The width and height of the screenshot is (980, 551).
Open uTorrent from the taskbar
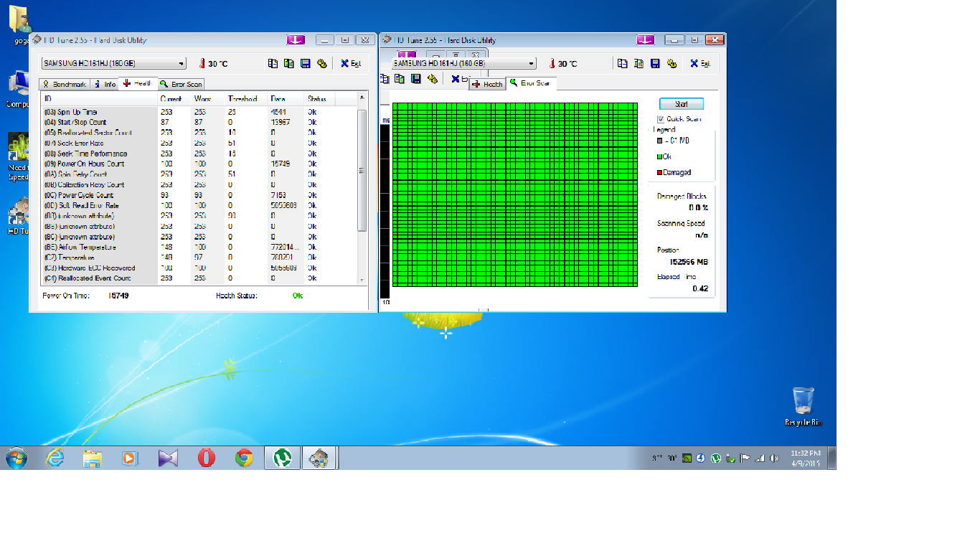[x=283, y=458]
